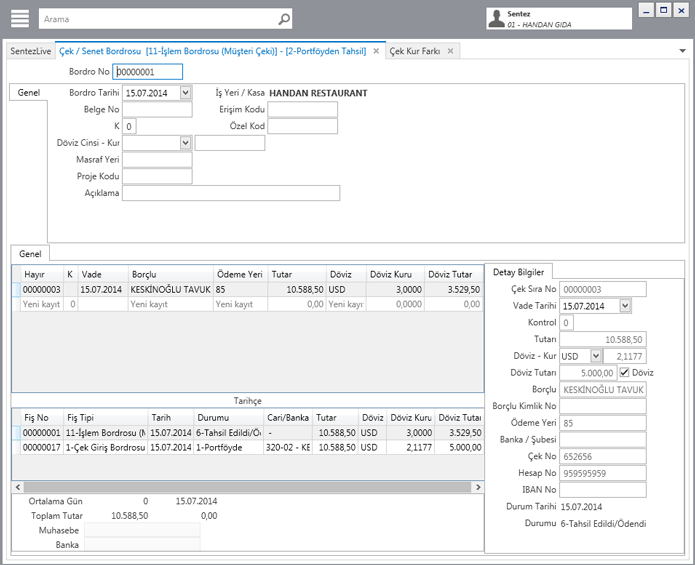
Task: Select the 00000003 check row cell
Action: coord(42,289)
